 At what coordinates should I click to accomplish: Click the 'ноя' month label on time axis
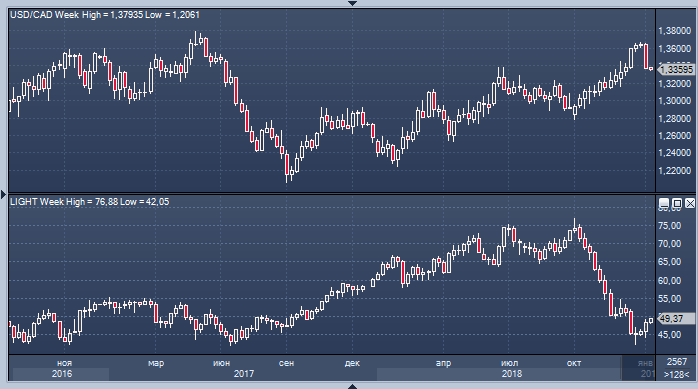click(65, 363)
